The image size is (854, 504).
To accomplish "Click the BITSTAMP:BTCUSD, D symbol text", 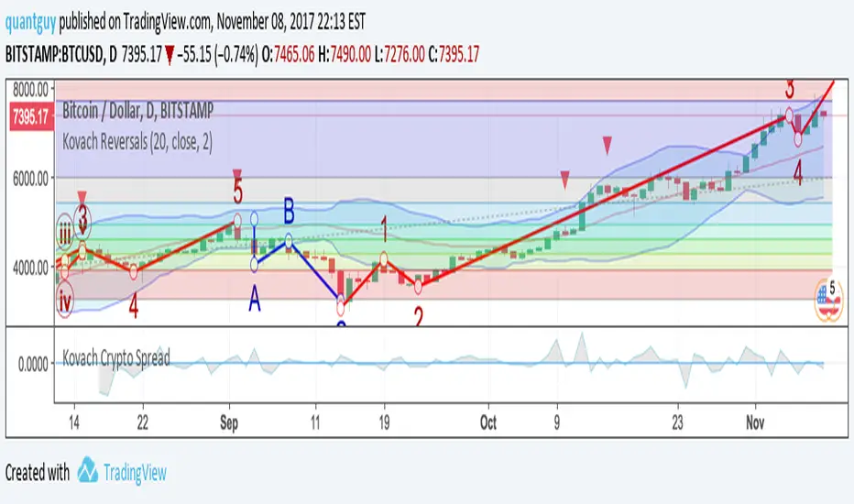I will click(61, 54).
